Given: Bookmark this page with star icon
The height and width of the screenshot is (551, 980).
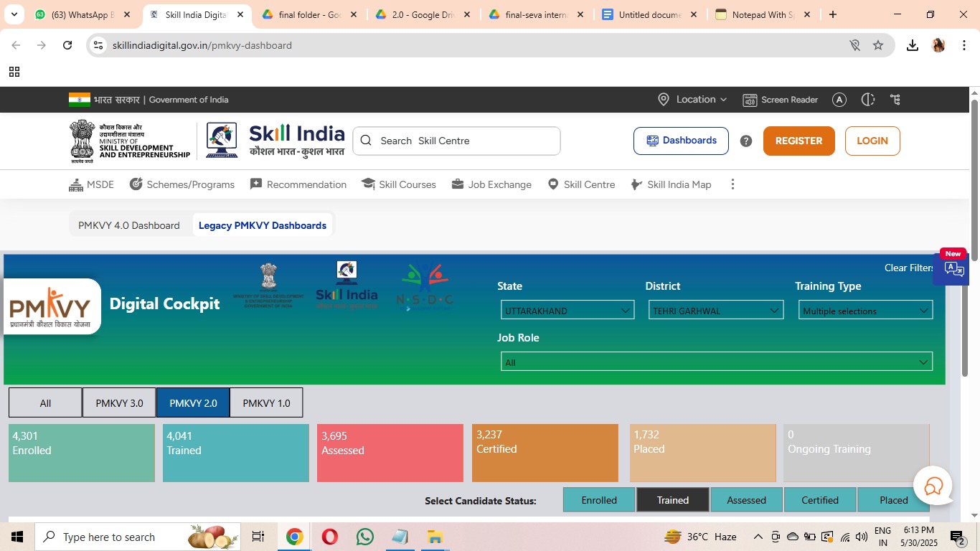Looking at the screenshot, I should [x=878, y=45].
